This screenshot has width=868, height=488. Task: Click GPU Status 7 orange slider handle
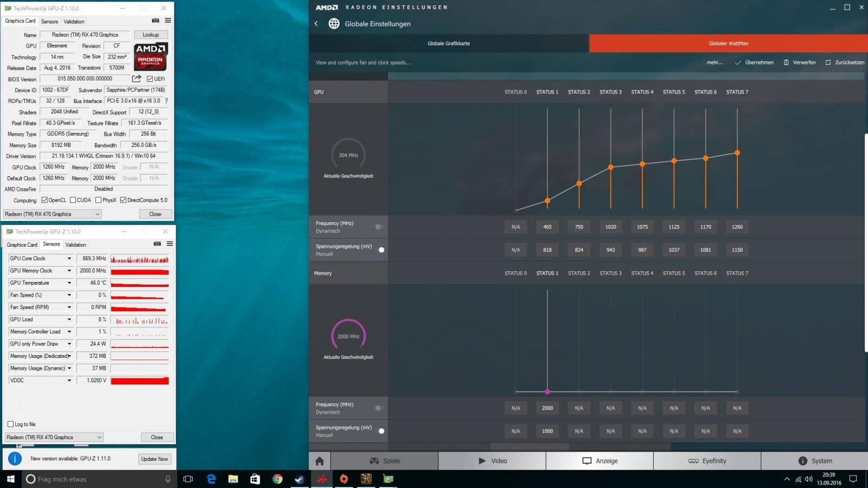pos(737,153)
